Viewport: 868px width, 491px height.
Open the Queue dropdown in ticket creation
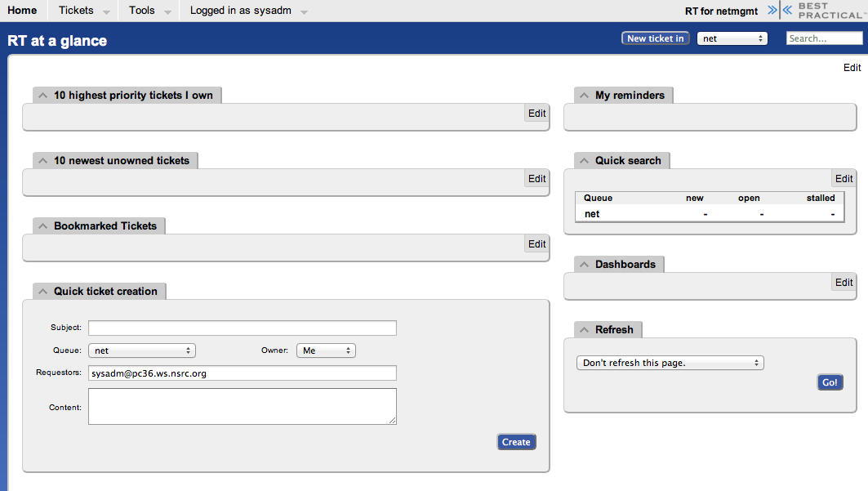click(x=142, y=350)
